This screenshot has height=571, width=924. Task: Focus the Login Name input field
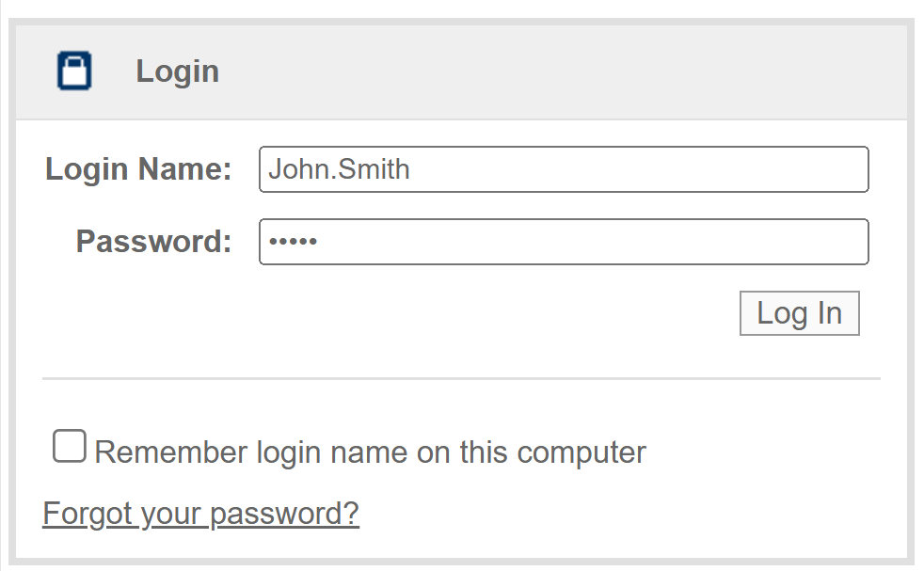pyautogui.click(x=563, y=169)
